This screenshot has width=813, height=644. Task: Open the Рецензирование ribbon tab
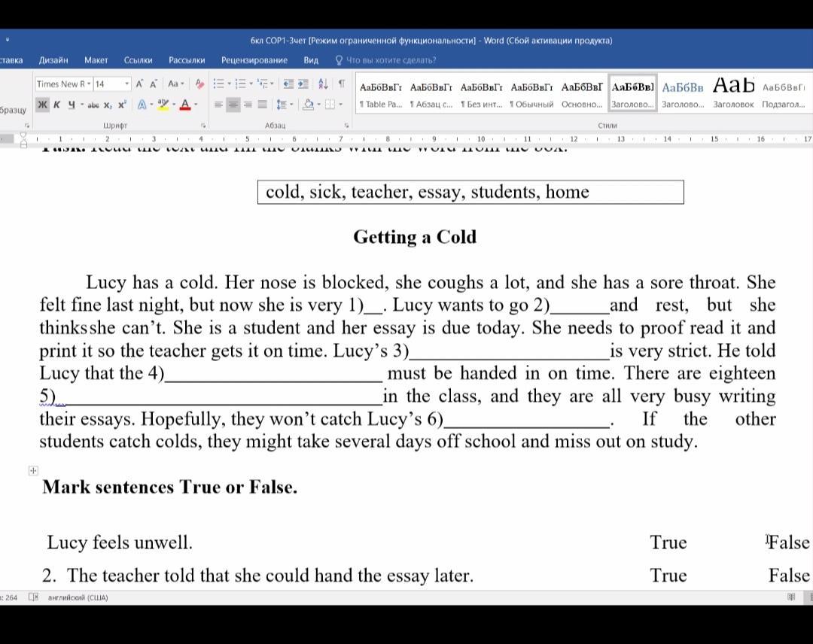254,60
